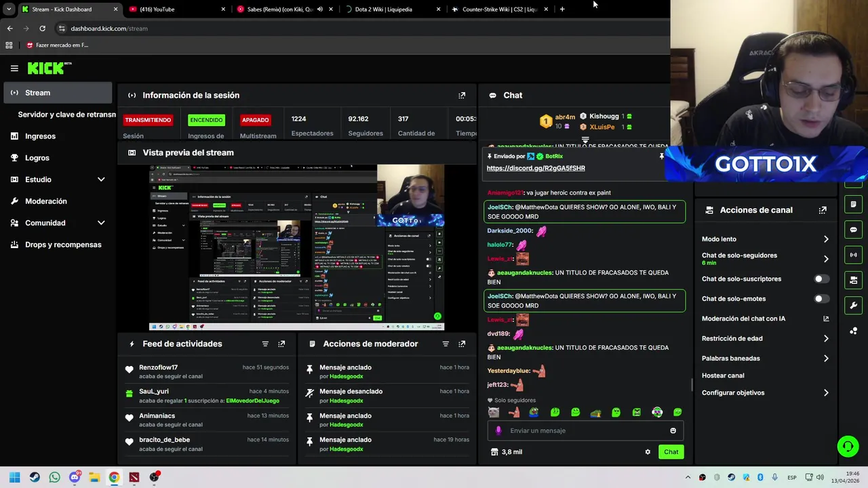
Task: Open Servidor y clave de retransmisión
Action: point(66,115)
